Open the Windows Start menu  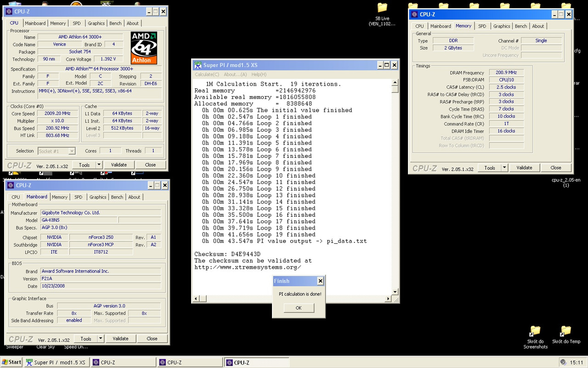pyautogui.click(x=11, y=362)
